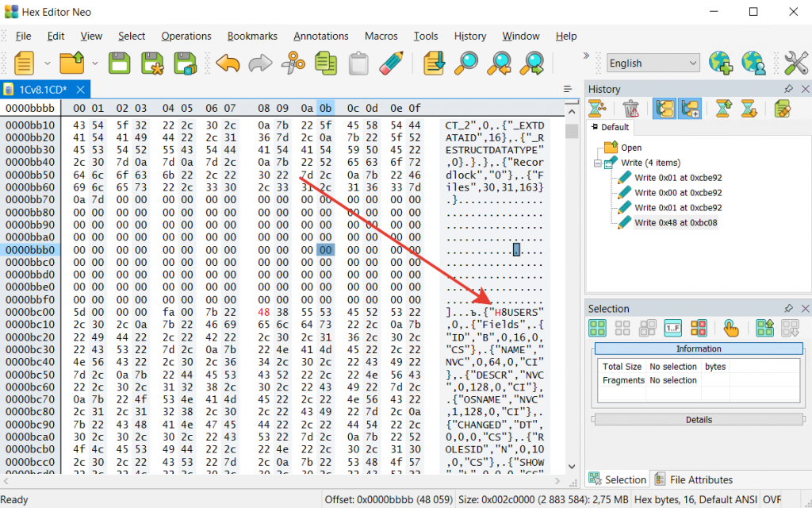Toggle the OVR overwrite mode indicator

(772, 500)
